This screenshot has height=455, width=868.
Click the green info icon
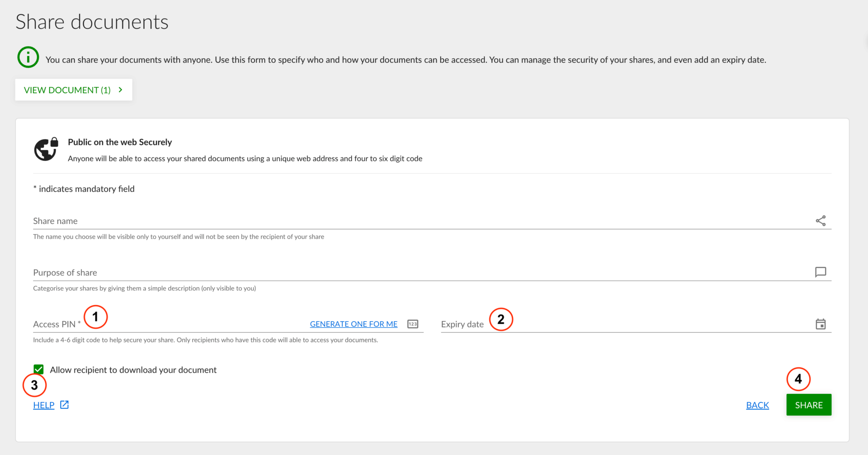28,57
